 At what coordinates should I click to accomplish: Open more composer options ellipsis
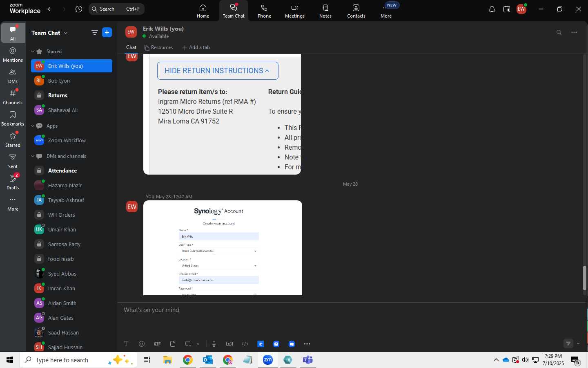pyautogui.click(x=307, y=344)
